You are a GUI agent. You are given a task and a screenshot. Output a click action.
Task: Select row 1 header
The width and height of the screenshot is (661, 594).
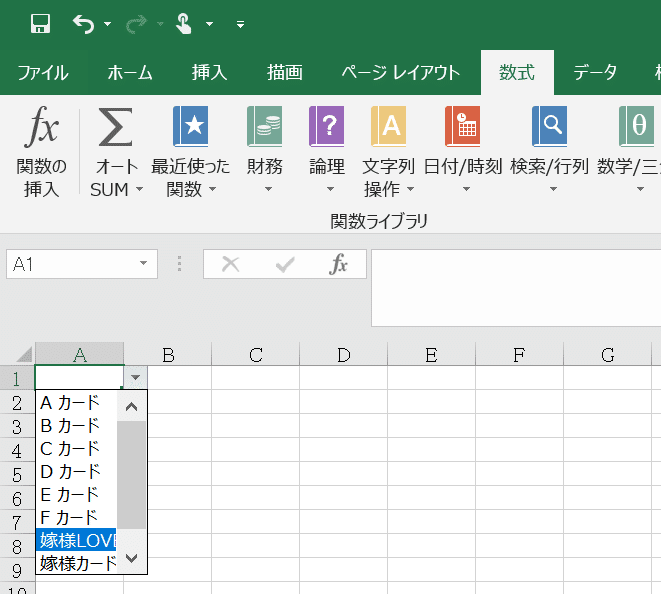(x=17, y=378)
